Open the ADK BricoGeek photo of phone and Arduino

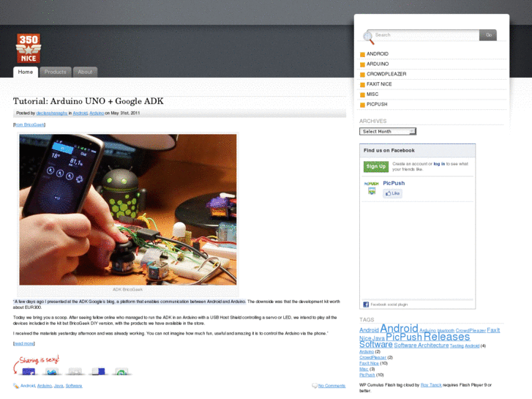coord(128,209)
